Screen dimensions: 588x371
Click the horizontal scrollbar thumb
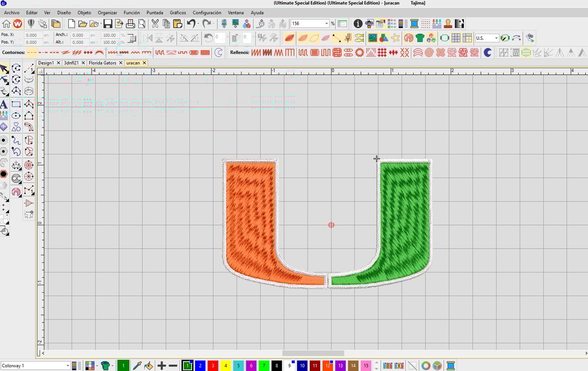pos(313,353)
